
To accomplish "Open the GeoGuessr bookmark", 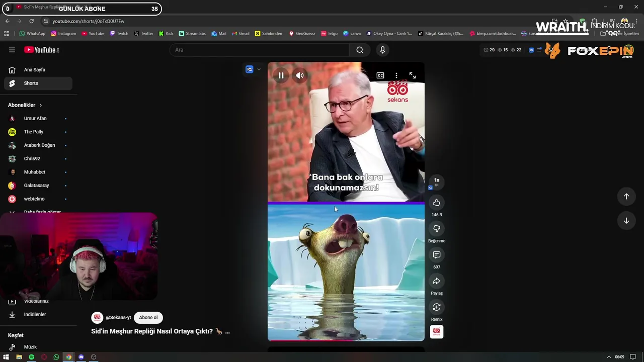I will click(x=302, y=34).
